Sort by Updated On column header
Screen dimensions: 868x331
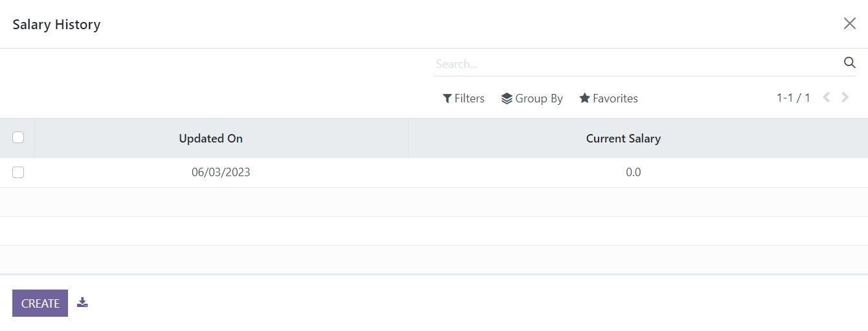211,139
